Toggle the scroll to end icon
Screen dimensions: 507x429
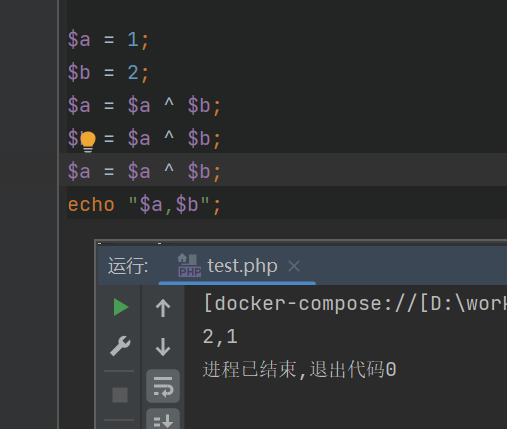point(163,419)
